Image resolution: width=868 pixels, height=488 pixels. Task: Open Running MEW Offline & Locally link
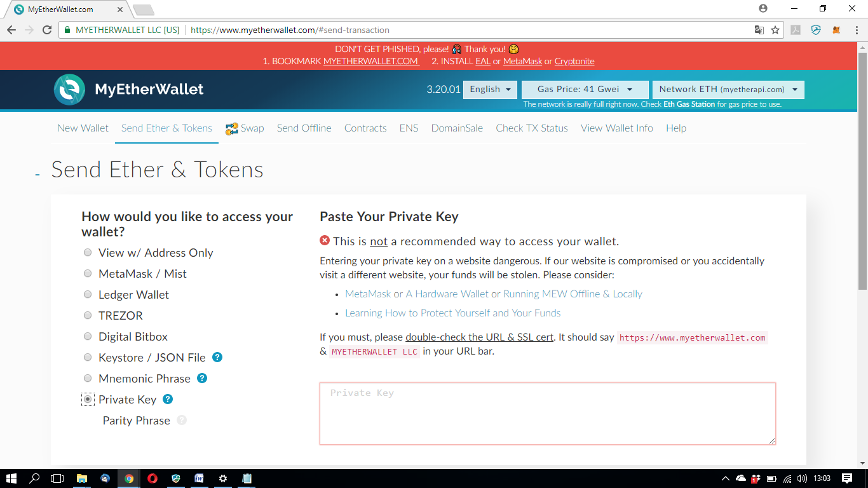click(573, 294)
